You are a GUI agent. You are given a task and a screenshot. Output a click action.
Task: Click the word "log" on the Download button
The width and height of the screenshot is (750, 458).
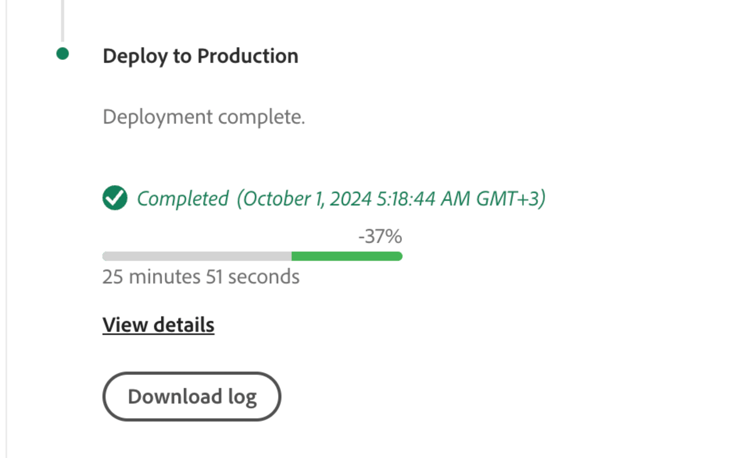click(240, 397)
